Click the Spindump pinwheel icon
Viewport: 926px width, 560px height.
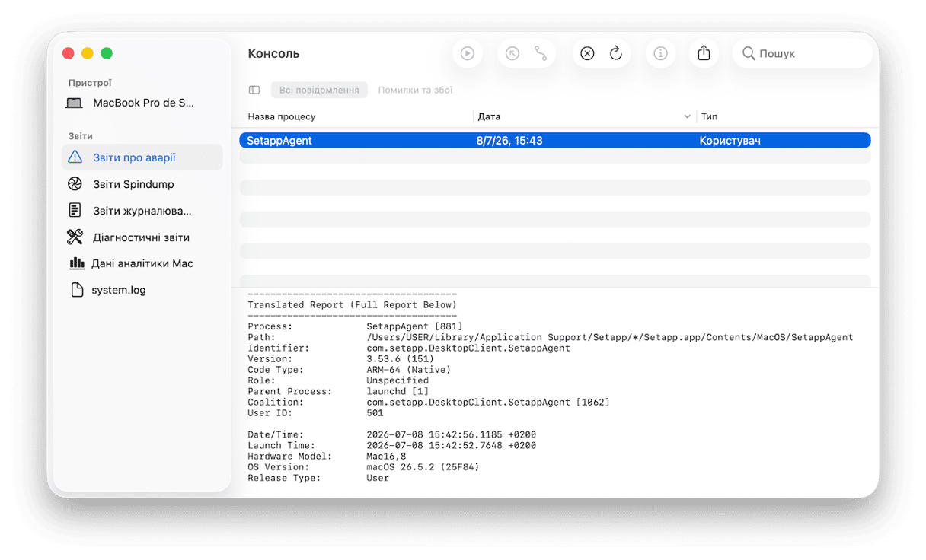(x=75, y=184)
